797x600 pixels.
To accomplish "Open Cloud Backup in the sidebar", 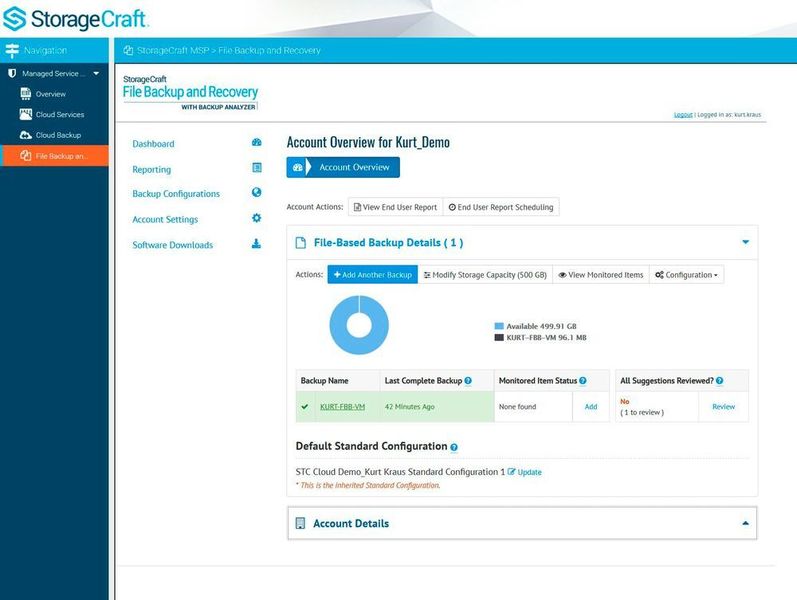I will [x=58, y=135].
